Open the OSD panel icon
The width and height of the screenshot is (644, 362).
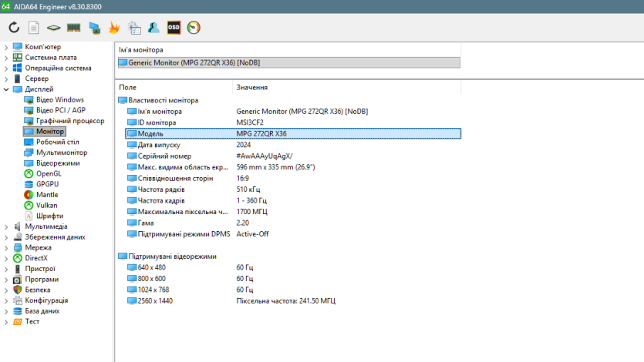pos(174,28)
